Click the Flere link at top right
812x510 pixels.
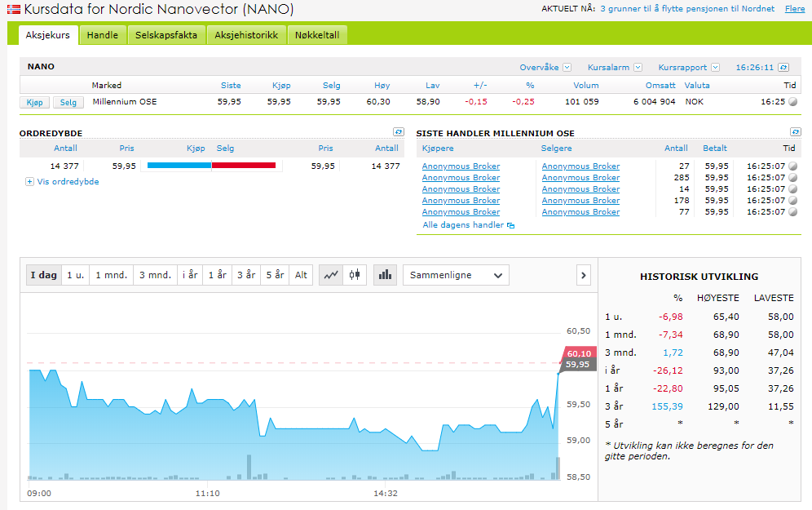click(795, 9)
